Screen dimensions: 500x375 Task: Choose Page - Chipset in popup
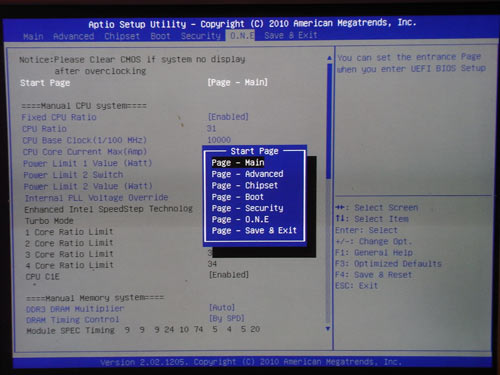pyautogui.click(x=245, y=185)
